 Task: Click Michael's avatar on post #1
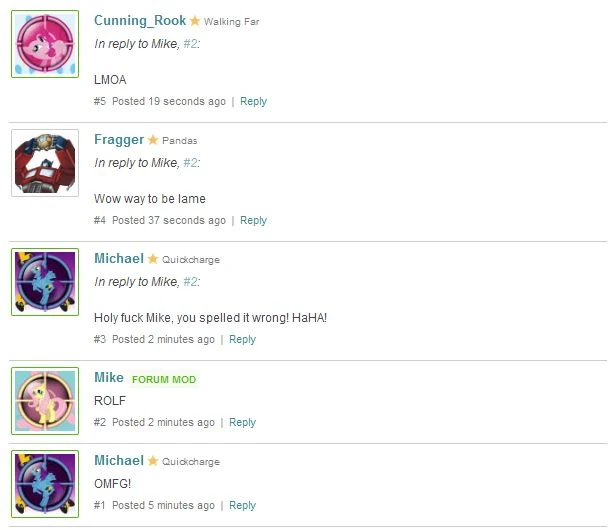(x=45, y=484)
